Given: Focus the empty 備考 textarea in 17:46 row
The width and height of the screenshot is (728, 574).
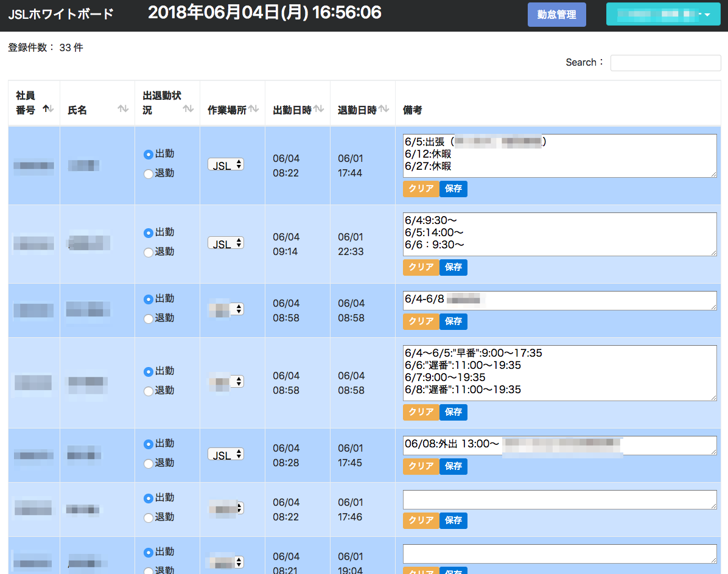Looking at the screenshot, I should click(x=560, y=500).
